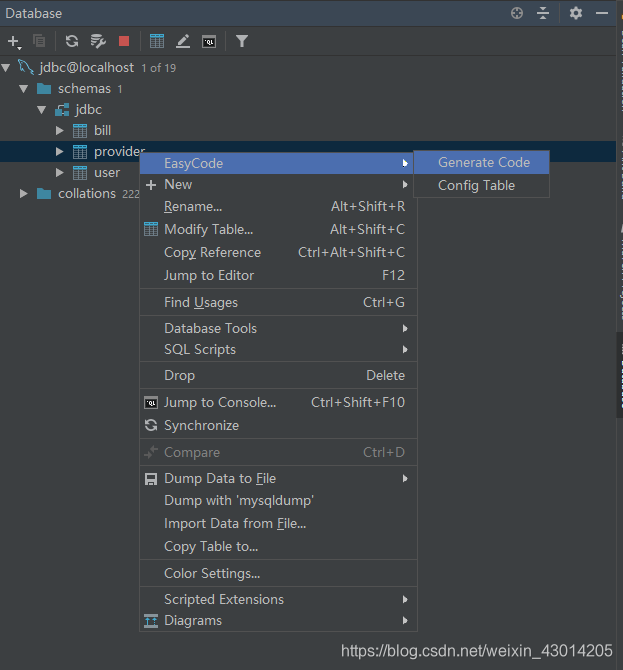Click the filter funnel icon
This screenshot has height=670, width=623.
click(242, 41)
